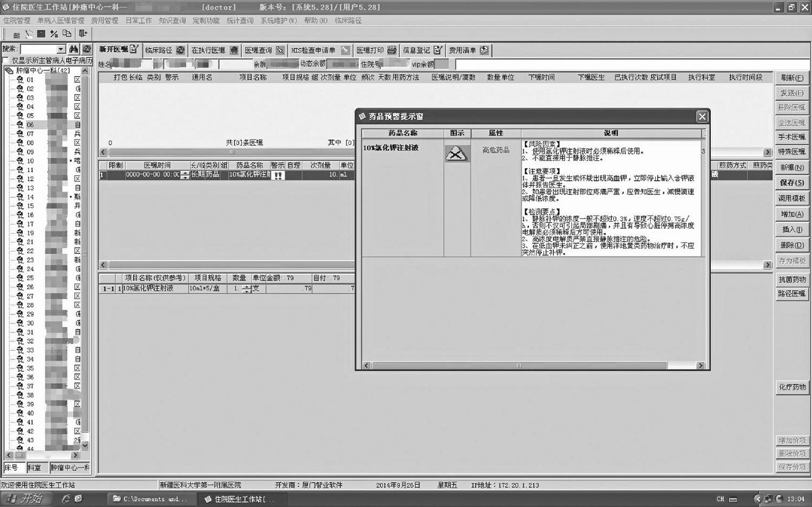Switch to the 新开医嘱 tab

119,50
